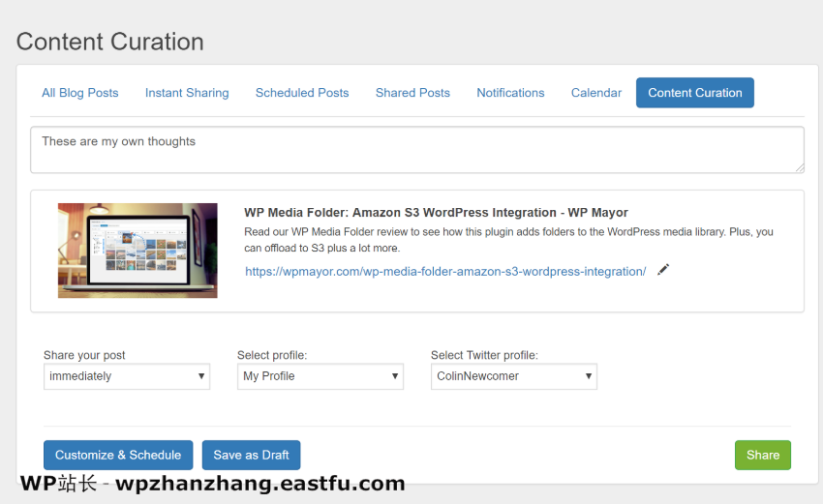Switch to the Calendar tab

596,93
